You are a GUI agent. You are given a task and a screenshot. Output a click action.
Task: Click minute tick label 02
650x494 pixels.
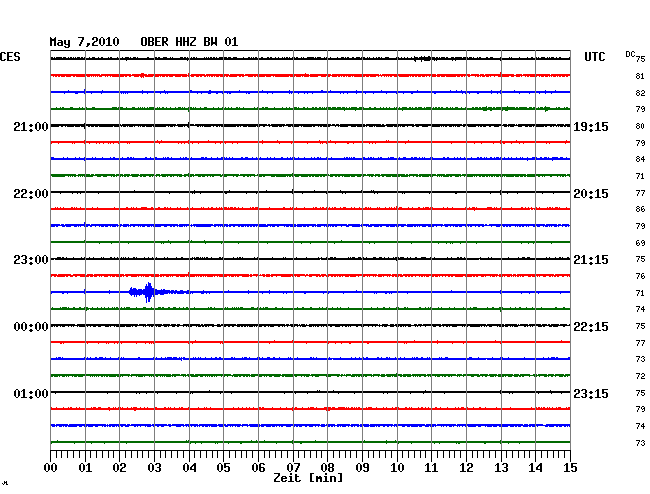119,467
